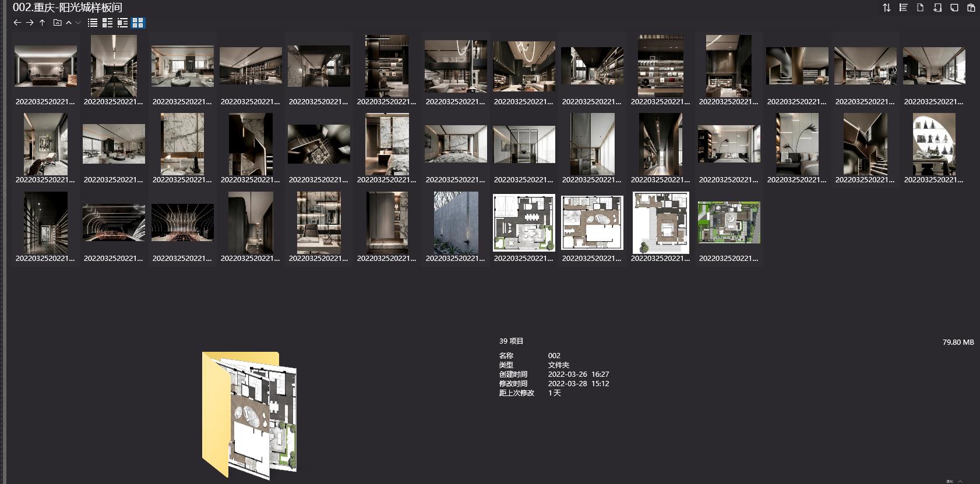The width and height of the screenshot is (980, 484).
Task: Click the type value '文件夹'
Action: (x=559, y=365)
